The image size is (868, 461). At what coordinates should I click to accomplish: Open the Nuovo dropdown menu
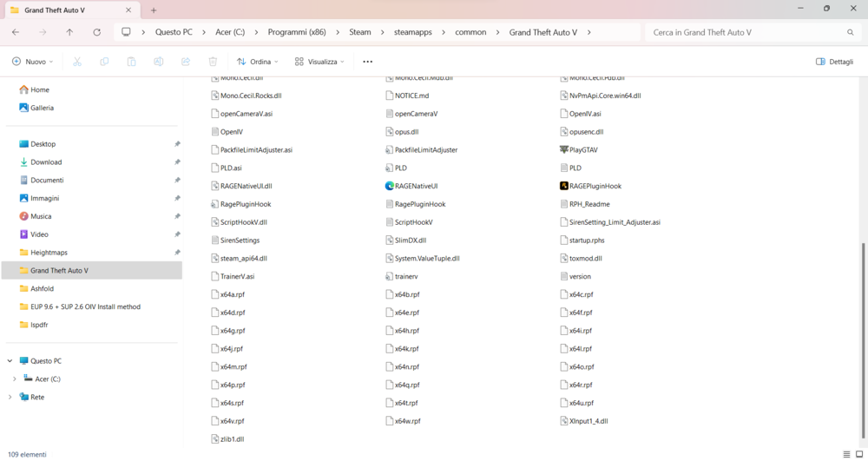click(33, 62)
